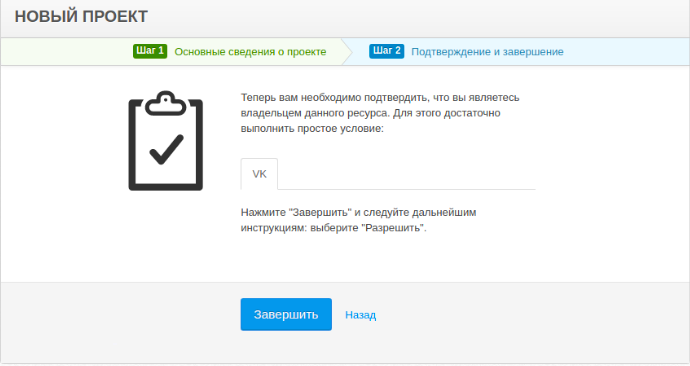The height and width of the screenshot is (366, 690).
Task: Click the checkmark inside the clipboard
Action: point(166,150)
